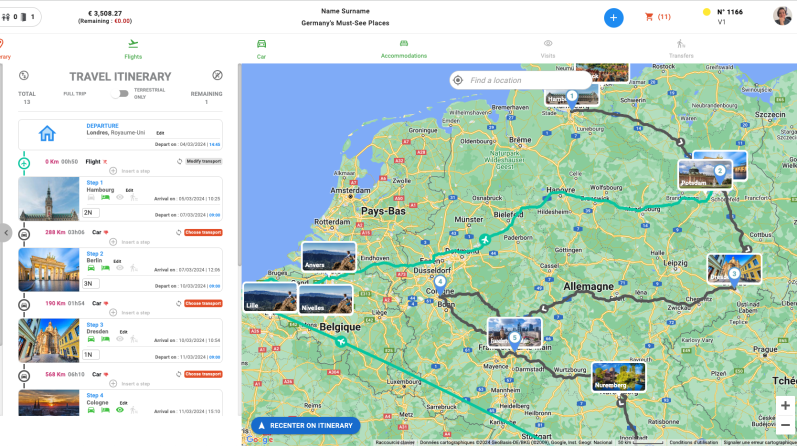Select map marker 1 at Hamburg

572,98
